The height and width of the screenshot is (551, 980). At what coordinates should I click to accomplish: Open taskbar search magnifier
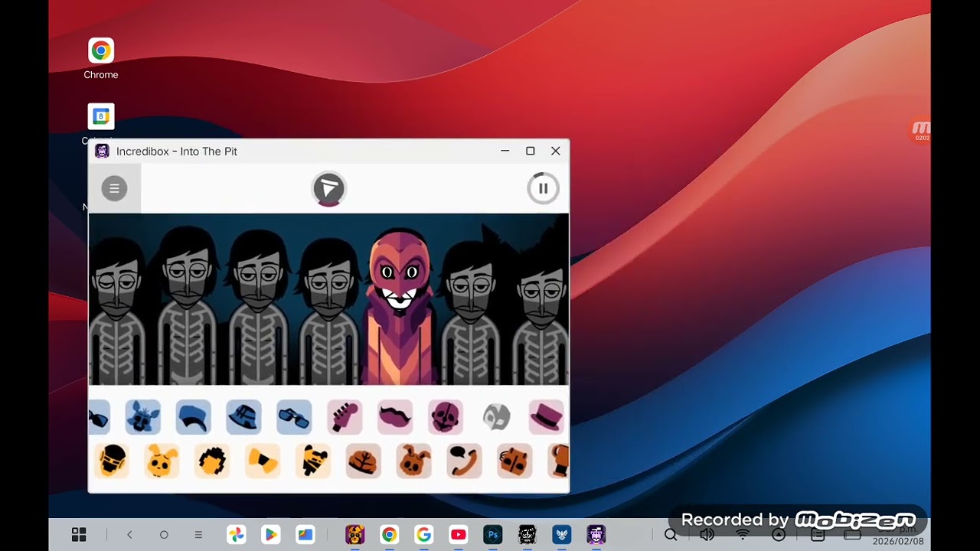tap(671, 535)
